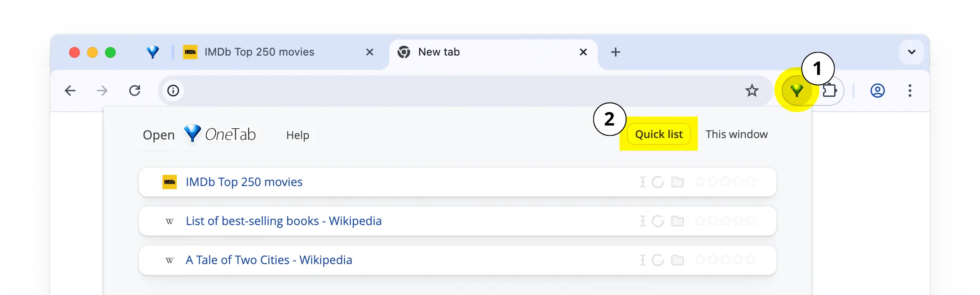Open the List of best-selling books link

(x=284, y=221)
